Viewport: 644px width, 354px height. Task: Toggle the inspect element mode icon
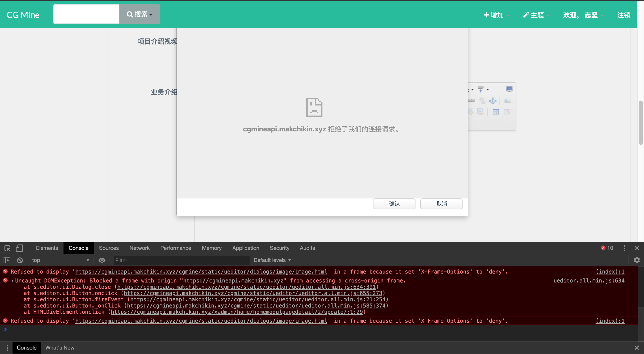click(x=7, y=248)
